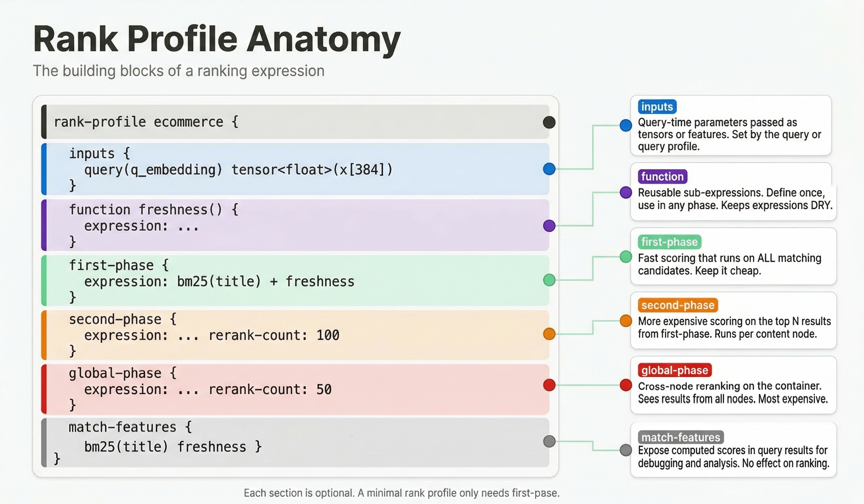Click the purple dot beside the freshness function block
This screenshot has width=864, height=504.
(x=549, y=226)
